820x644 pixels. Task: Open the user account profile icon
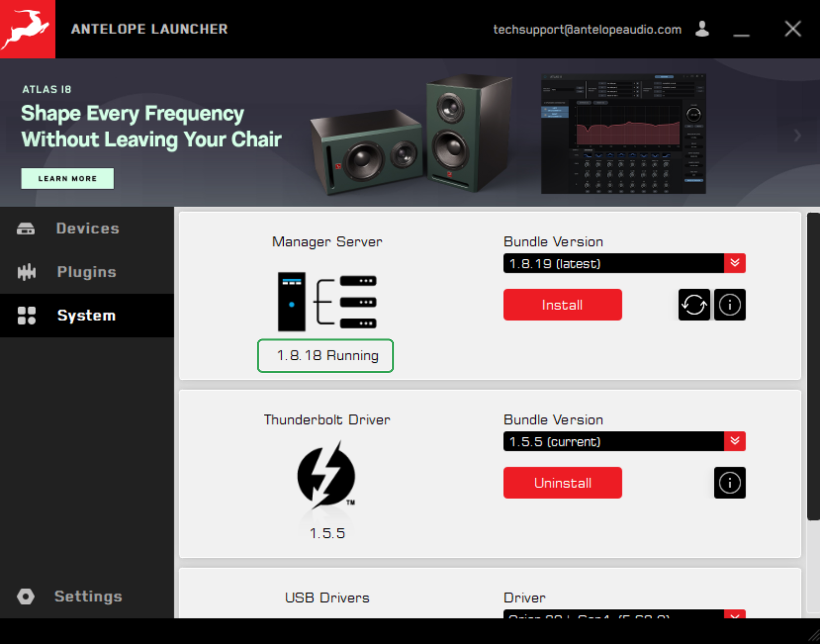(x=702, y=29)
